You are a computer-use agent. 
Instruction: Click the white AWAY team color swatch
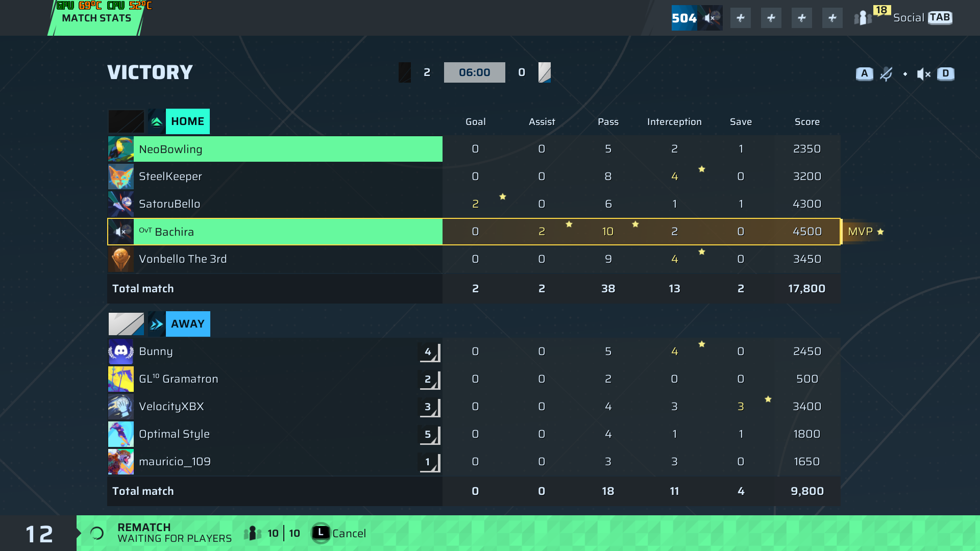click(x=126, y=324)
